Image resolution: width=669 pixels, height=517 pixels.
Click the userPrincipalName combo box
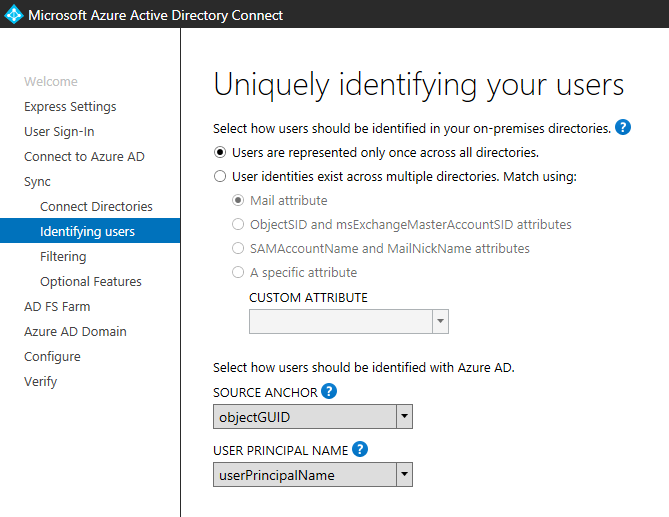point(313,474)
